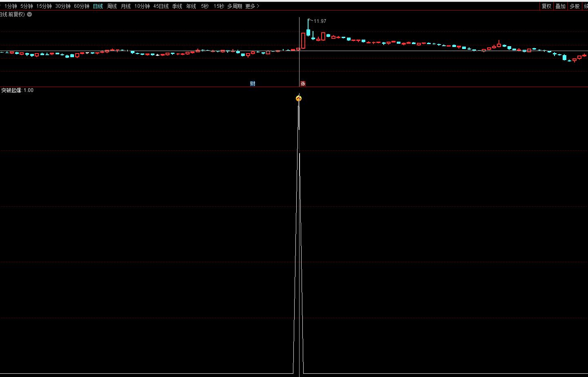Image resolution: width=588 pixels, height=377 pixels.
Task: Switch to 周线 weekly chart tab
Action: [x=112, y=6]
